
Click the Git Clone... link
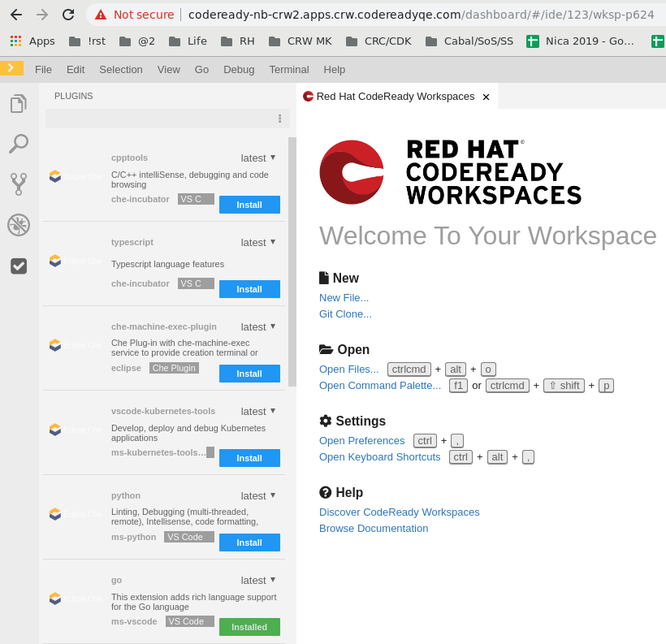pyautogui.click(x=345, y=314)
